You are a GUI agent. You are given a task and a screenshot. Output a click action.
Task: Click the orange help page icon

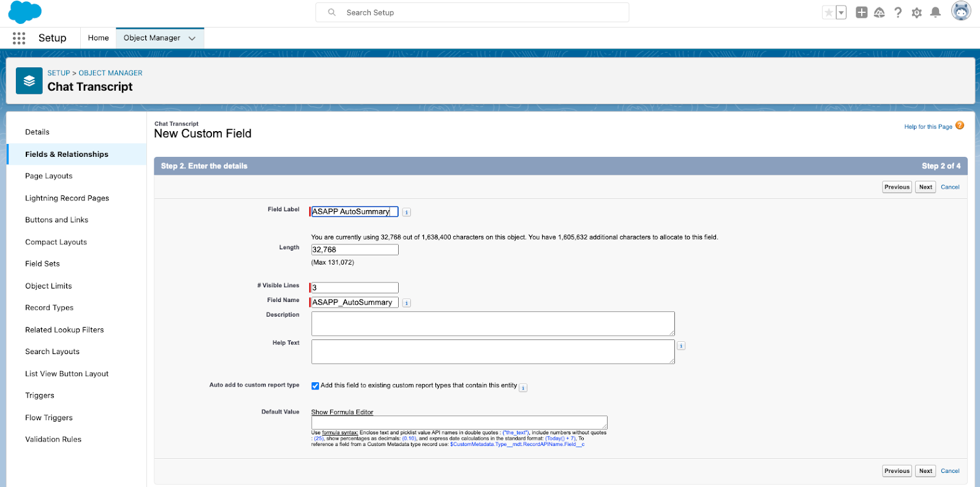point(960,126)
